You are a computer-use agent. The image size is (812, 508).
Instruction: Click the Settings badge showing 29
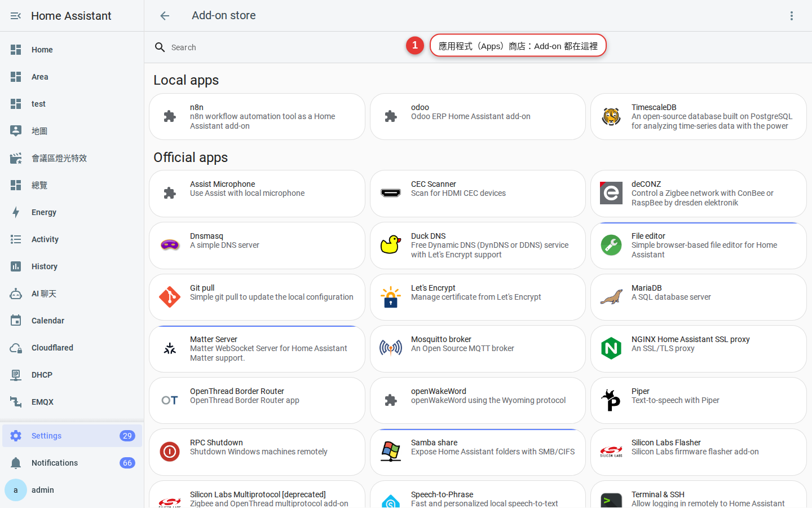pos(127,436)
